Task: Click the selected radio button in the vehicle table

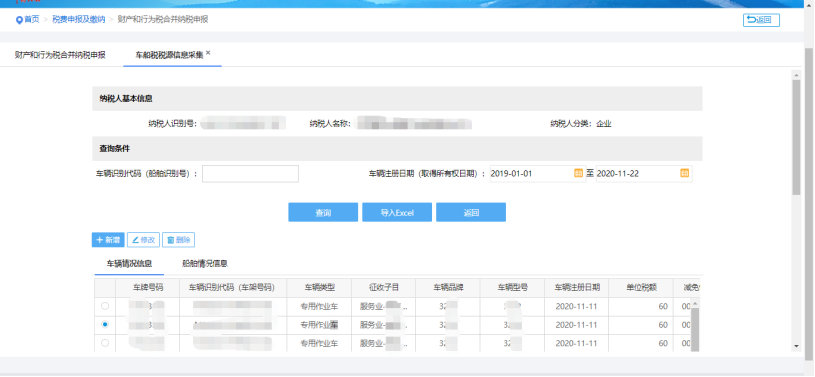Action: pyautogui.click(x=105, y=324)
